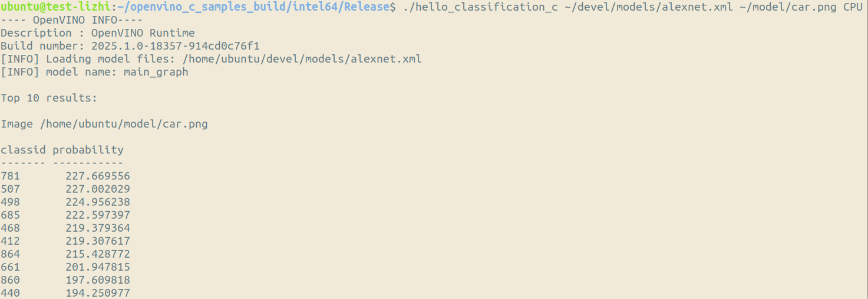The height and width of the screenshot is (299, 868).
Task: Click class ID 498 row
Action: coord(10,202)
